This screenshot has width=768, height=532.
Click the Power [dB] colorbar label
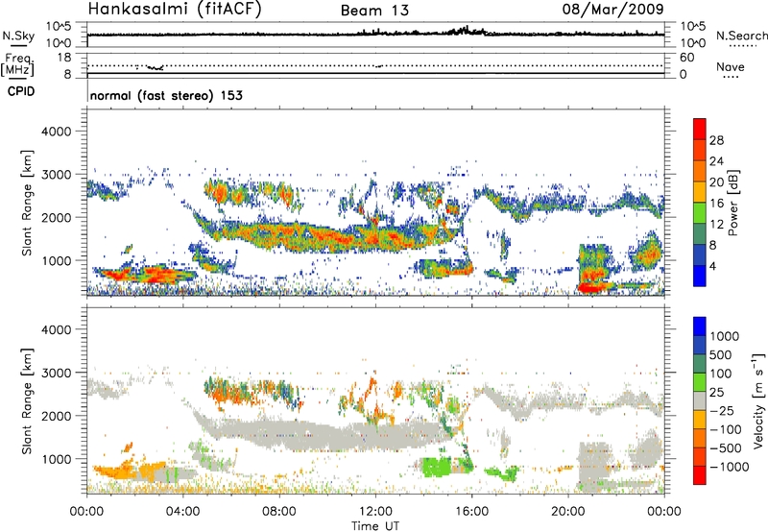click(x=732, y=203)
